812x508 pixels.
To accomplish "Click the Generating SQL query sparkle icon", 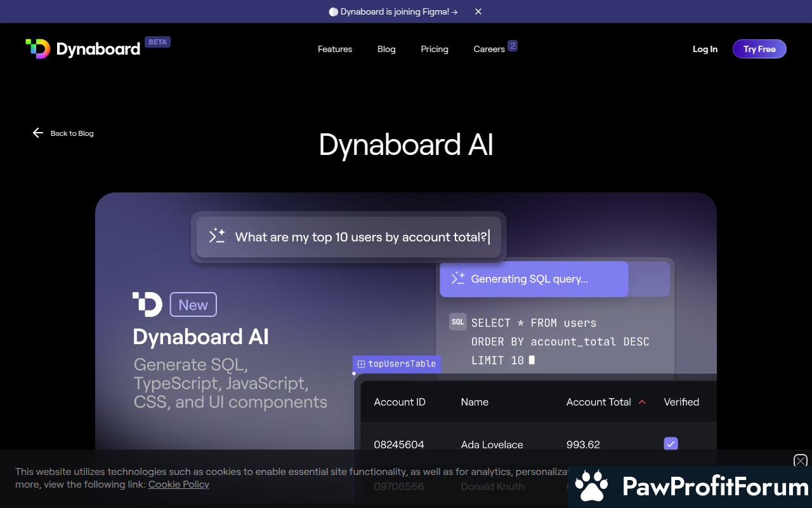I will tap(458, 278).
